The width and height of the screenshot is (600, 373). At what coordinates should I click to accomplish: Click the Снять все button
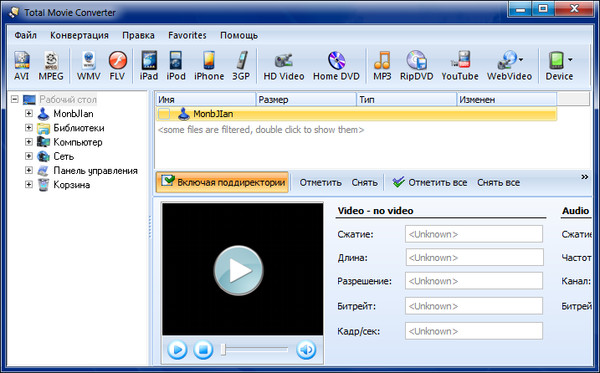click(x=498, y=182)
